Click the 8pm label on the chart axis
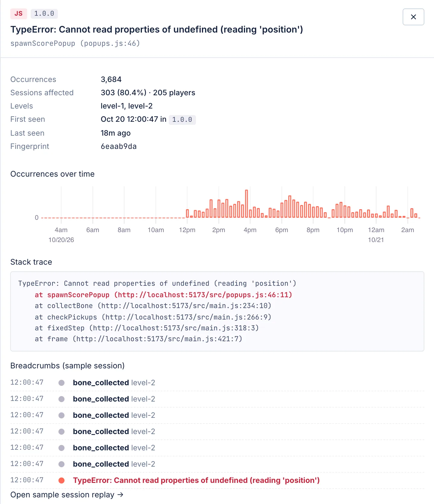The width and height of the screenshot is (434, 504). pos(313,230)
